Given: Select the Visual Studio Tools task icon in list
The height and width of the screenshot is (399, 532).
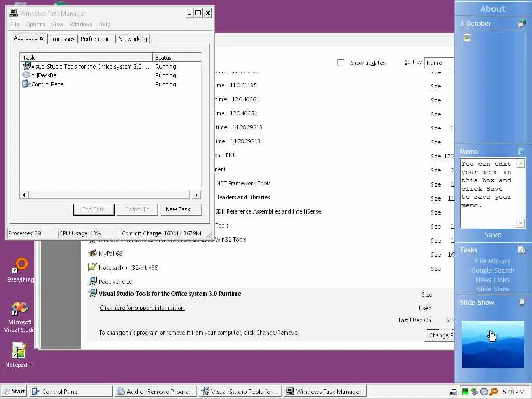Looking at the screenshot, I should coord(26,66).
